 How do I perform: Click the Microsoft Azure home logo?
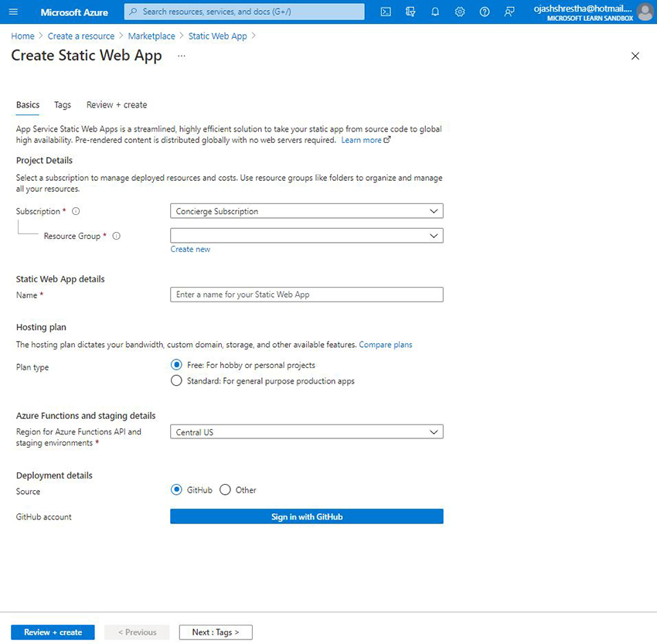point(74,12)
